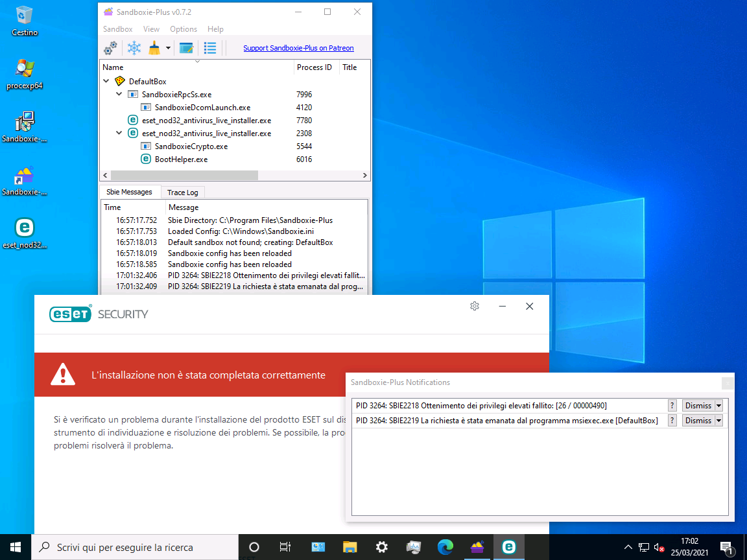Select SandboxieRpcSs.exe process row

[234, 94]
